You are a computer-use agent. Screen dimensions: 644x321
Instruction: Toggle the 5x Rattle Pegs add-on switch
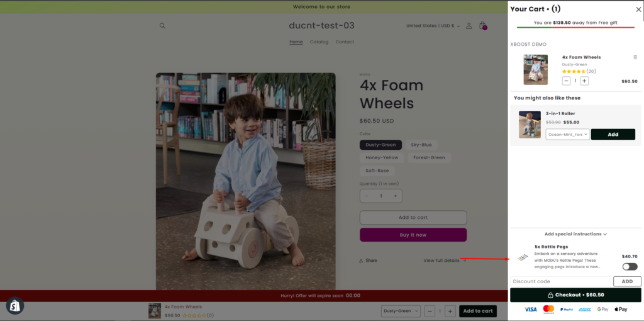point(630,266)
